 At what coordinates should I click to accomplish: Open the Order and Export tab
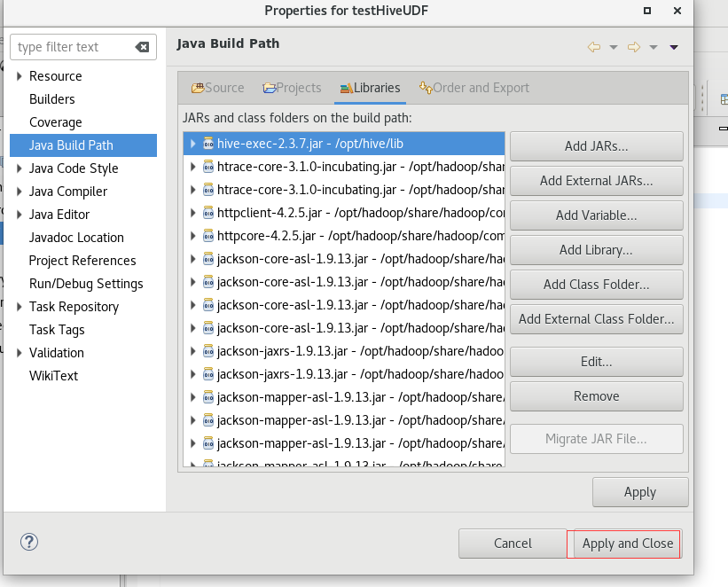point(474,88)
